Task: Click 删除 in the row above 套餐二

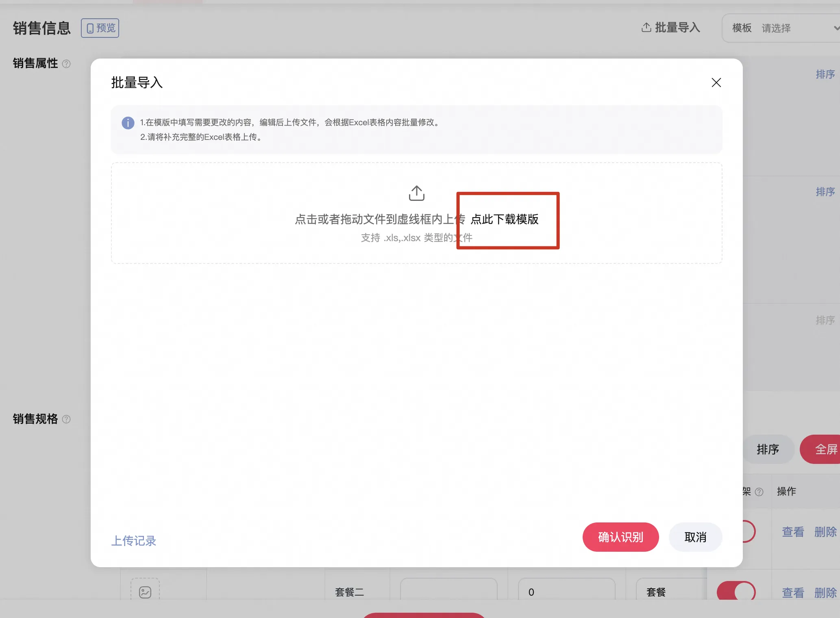Action: coord(825,531)
